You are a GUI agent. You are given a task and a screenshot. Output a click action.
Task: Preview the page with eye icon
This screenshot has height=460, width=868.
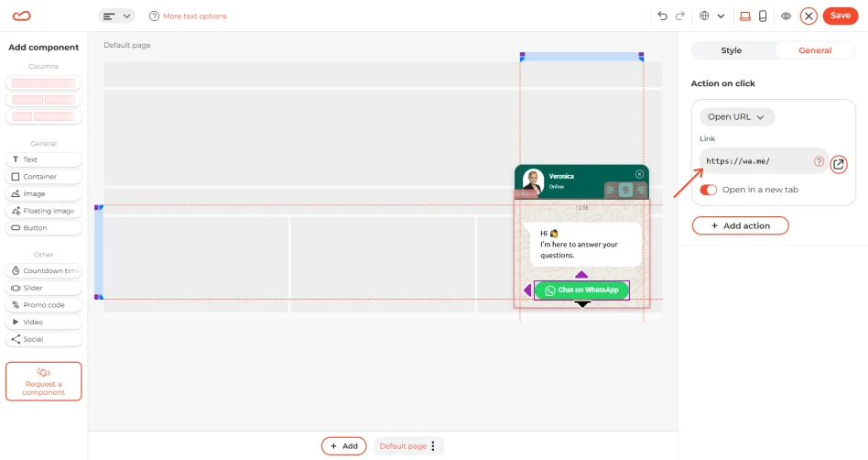click(786, 16)
